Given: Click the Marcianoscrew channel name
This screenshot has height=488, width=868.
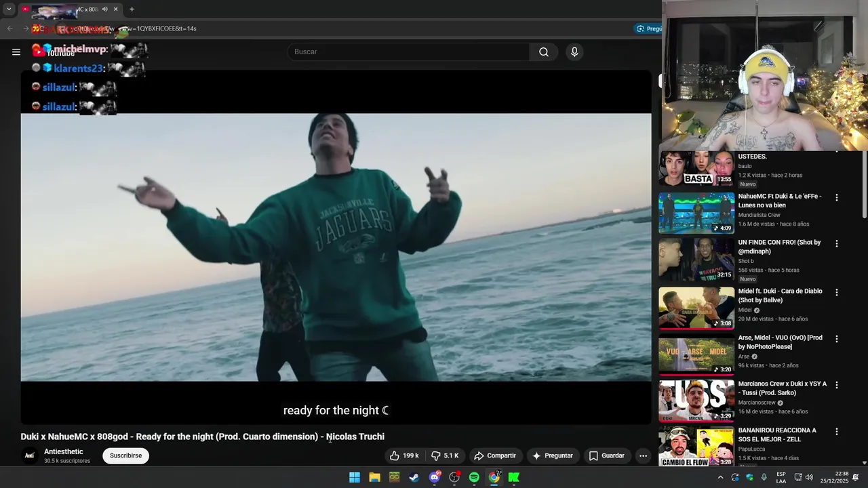Looking at the screenshot, I should [757, 403].
